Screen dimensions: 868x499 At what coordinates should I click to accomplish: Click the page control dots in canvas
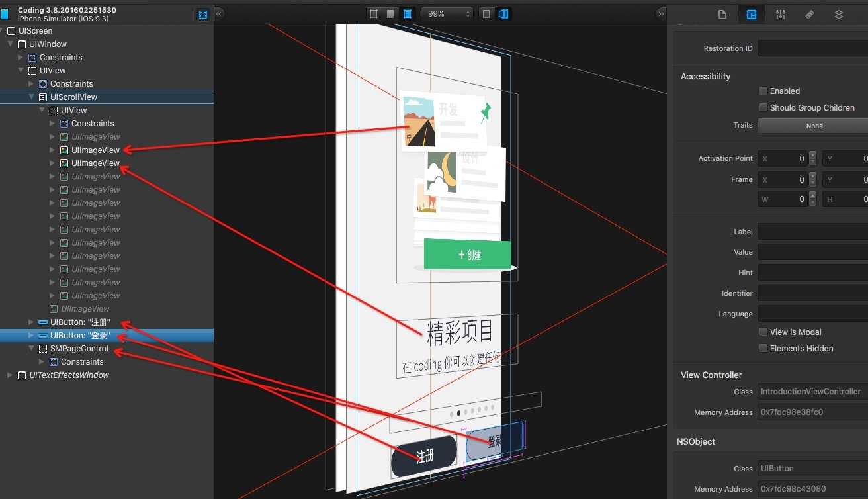[x=470, y=411]
